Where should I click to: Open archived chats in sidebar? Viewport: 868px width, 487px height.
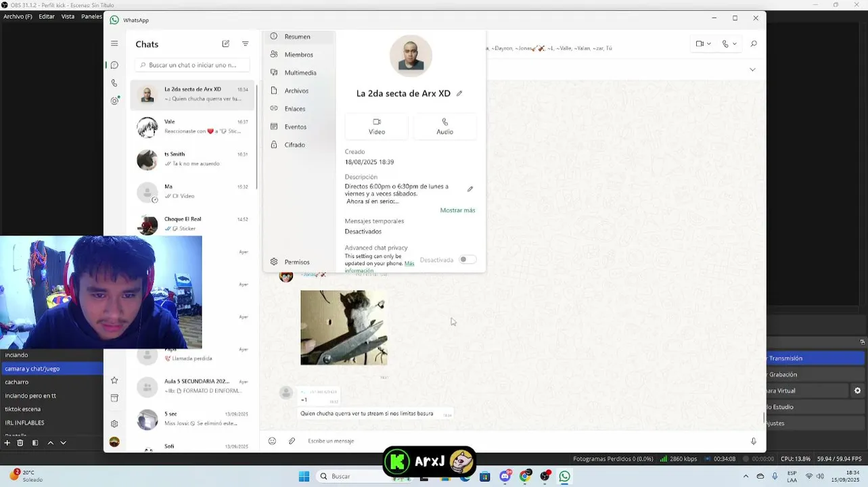(x=114, y=398)
